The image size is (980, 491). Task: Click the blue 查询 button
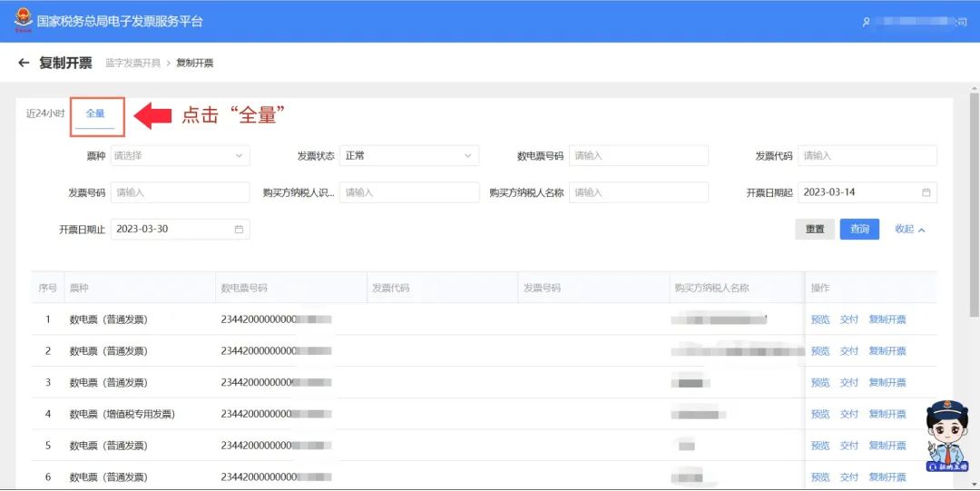tap(859, 230)
